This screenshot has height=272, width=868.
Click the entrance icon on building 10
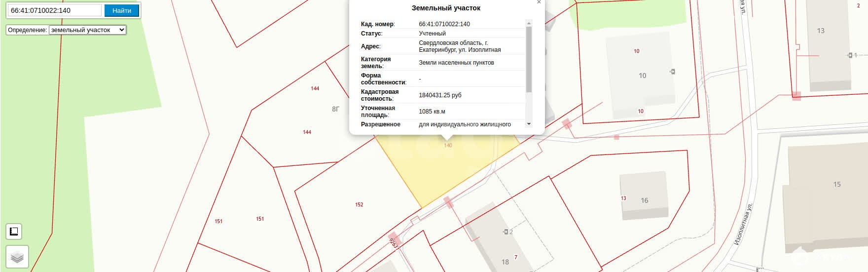tap(672, 72)
